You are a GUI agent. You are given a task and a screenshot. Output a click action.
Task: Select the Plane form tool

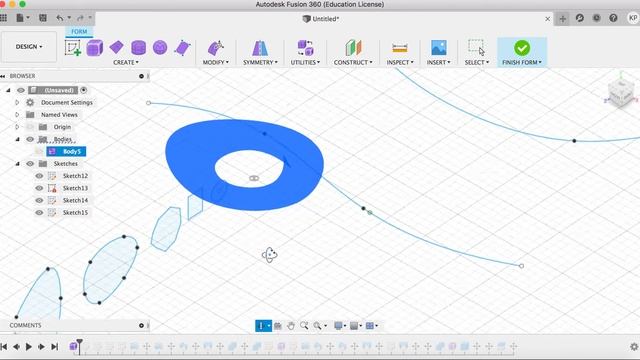(x=116, y=47)
